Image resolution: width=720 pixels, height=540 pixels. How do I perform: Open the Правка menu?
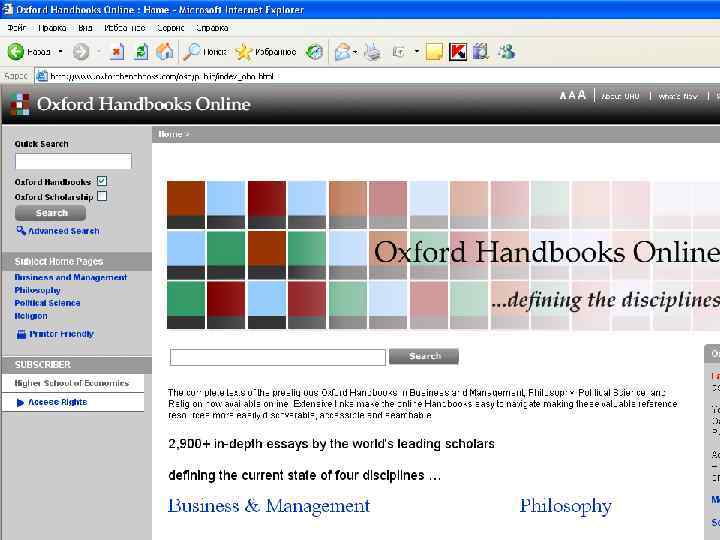(x=52, y=28)
